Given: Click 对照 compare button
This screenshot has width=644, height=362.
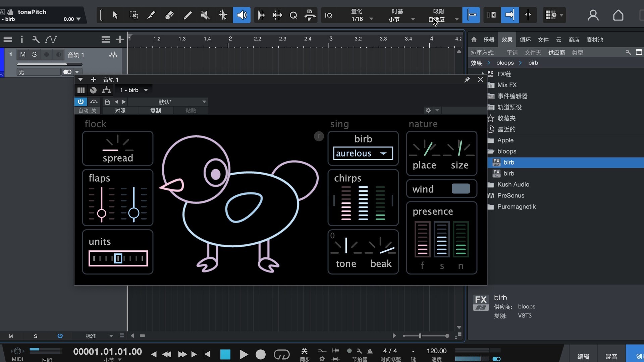Looking at the screenshot, I should pyautogui.click(x=120, y=111).
